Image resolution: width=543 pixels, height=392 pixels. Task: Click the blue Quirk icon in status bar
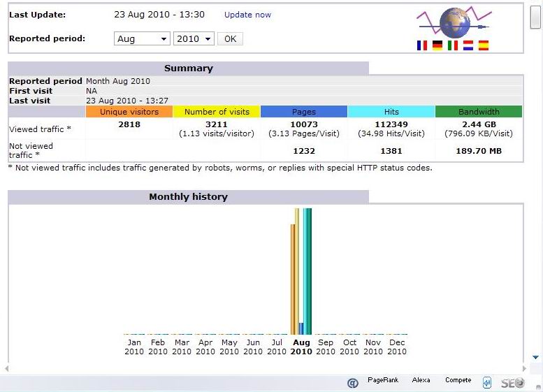[352, 383]
